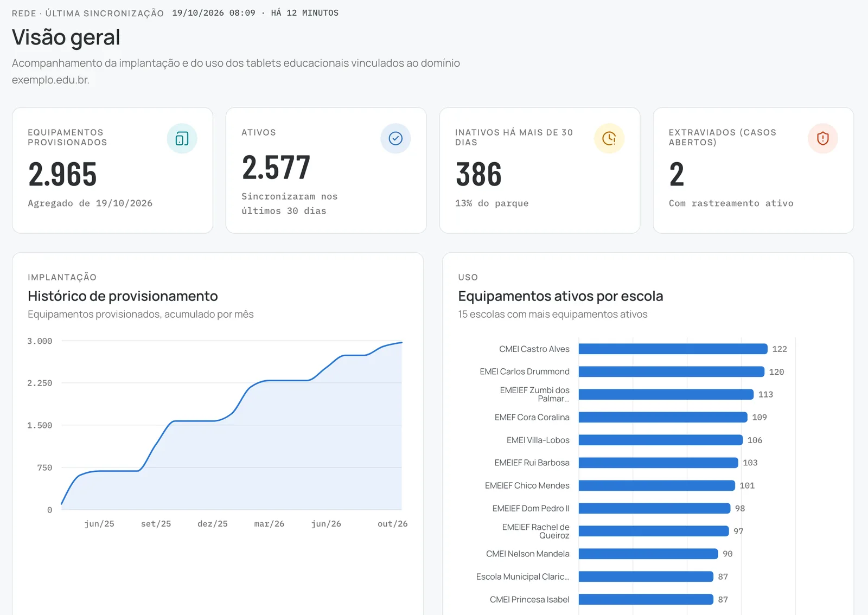
Task: Click the EMEI Villa-Lobos bar
Action: tap(661, 440)
